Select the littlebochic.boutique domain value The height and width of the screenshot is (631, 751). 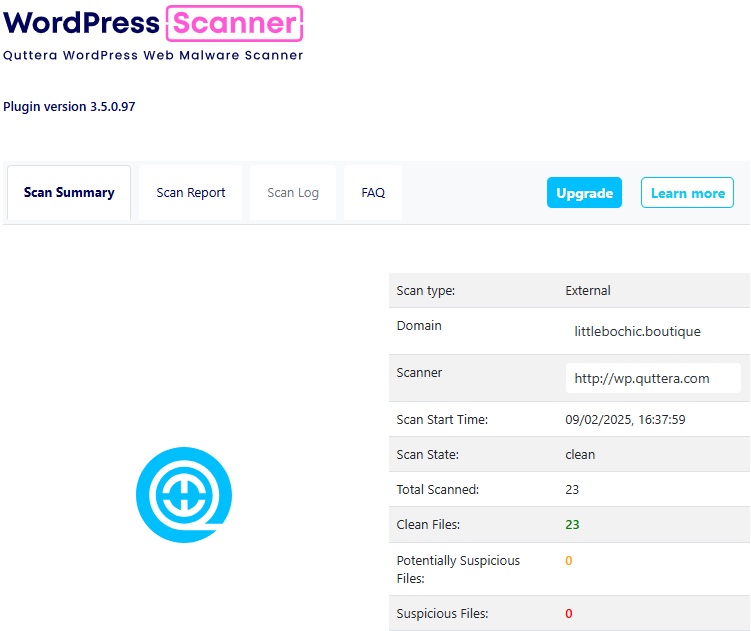click(x=637, y=331)
